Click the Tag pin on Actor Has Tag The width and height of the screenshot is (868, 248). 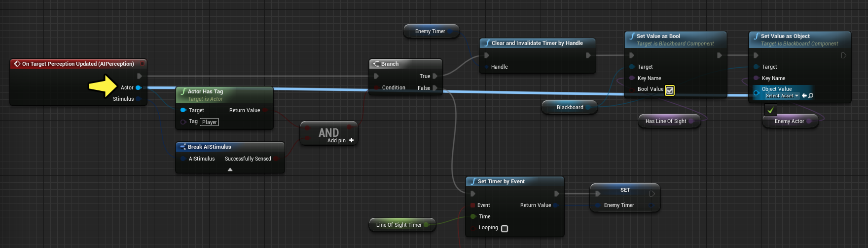tap(183, 122)
